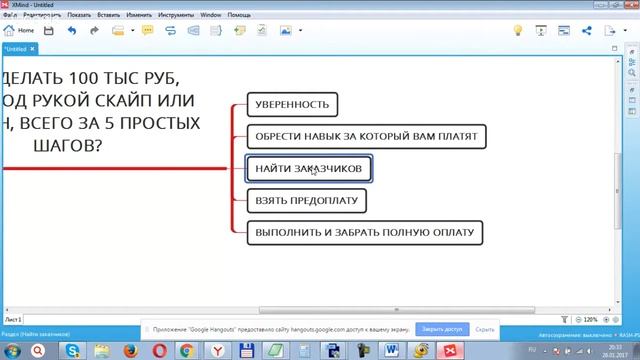The height and width of the screenshot is (360, 640).
Task: Open the Изменить menu
Action: pos(139,15)
